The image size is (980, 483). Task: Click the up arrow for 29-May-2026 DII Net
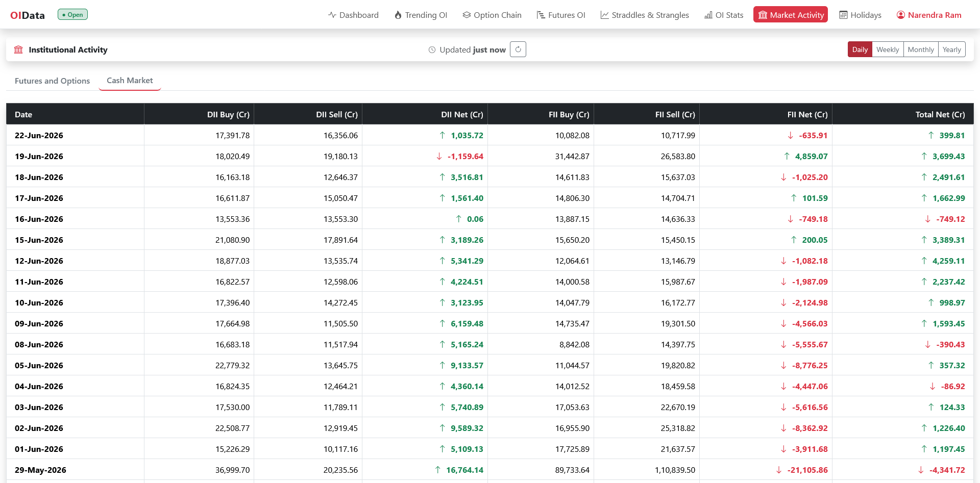click(x=438, y=470)
